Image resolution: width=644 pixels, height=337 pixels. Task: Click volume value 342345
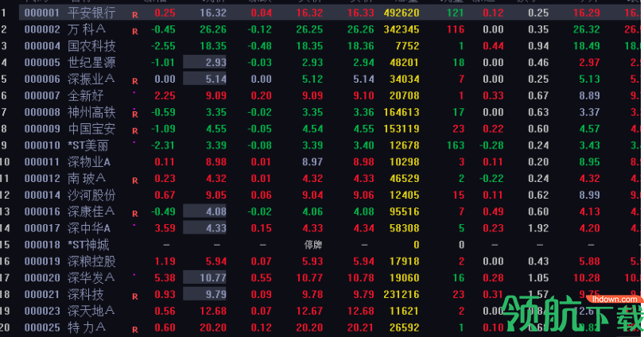point(402,29)
